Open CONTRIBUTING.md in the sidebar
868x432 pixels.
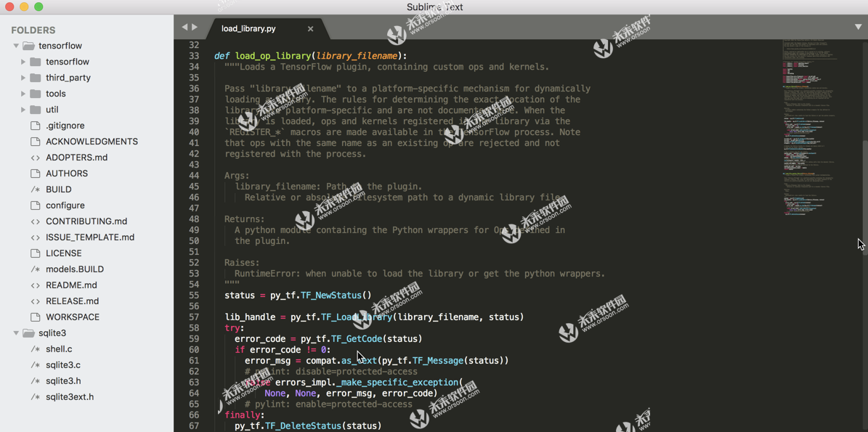coord(86,221)
